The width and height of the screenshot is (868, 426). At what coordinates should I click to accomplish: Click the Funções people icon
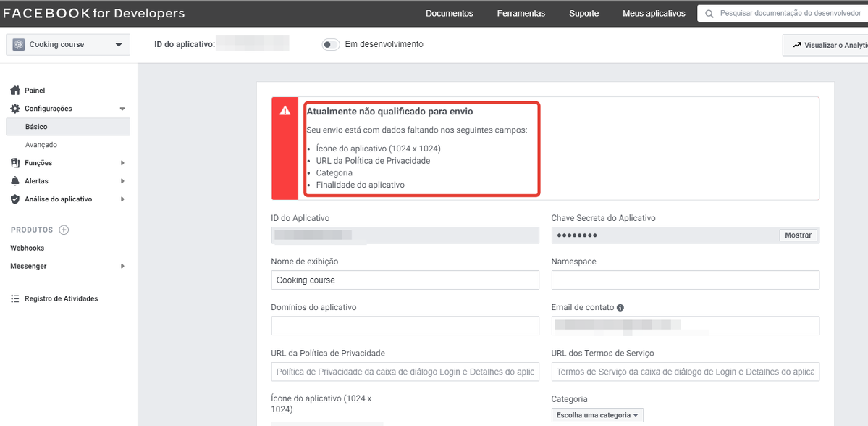pos(14,163)
